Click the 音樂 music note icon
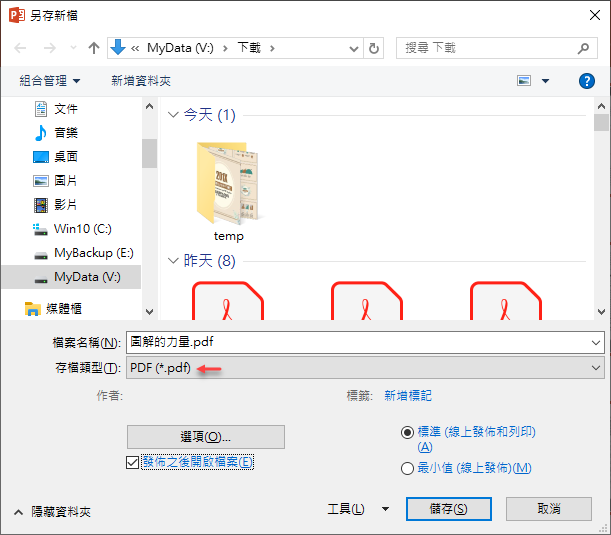Viewport: 611px width, 535px height. pyautogui.click(x=41, y=133)
